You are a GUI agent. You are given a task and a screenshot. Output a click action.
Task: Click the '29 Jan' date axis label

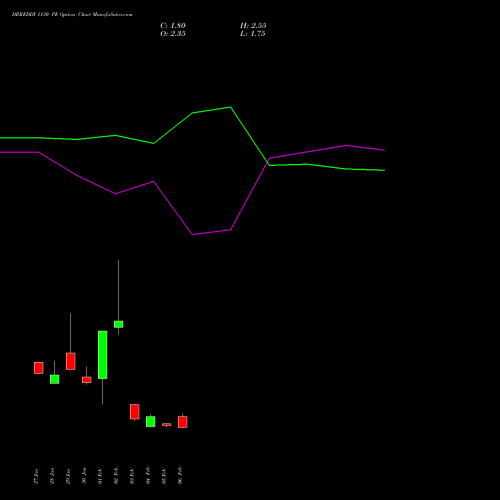tap(68, 476)
